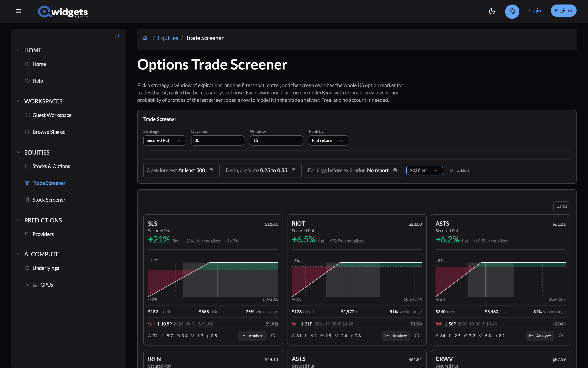Screen dimensions: 588x368
Task: Click the SLS ticker title
Action: pyautogui.click(x=153, y=224)
